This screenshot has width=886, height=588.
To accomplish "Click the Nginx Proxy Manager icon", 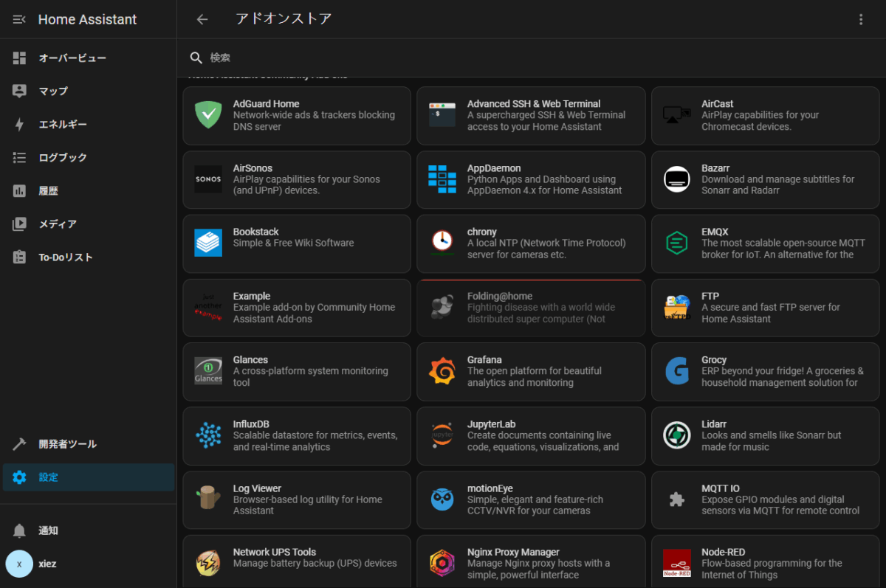I will click(x=442, y=563).
